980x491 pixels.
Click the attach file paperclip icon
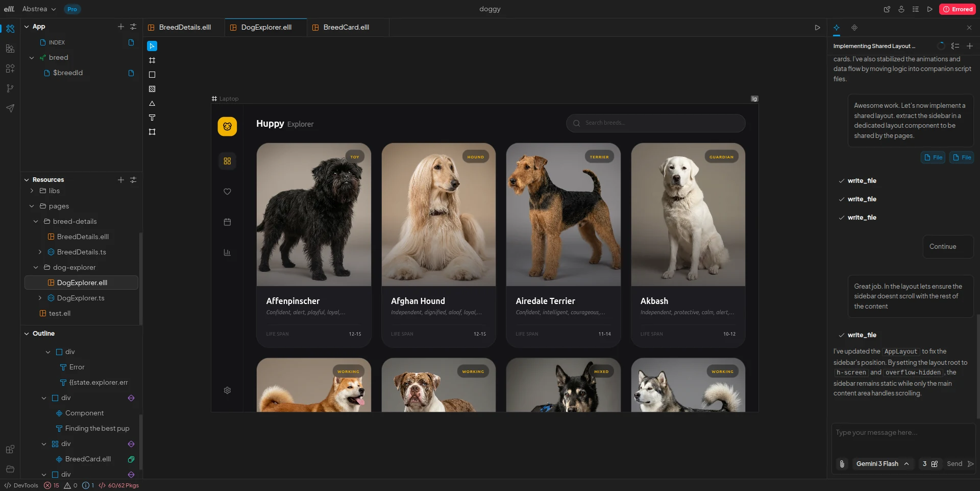(842, 464)
